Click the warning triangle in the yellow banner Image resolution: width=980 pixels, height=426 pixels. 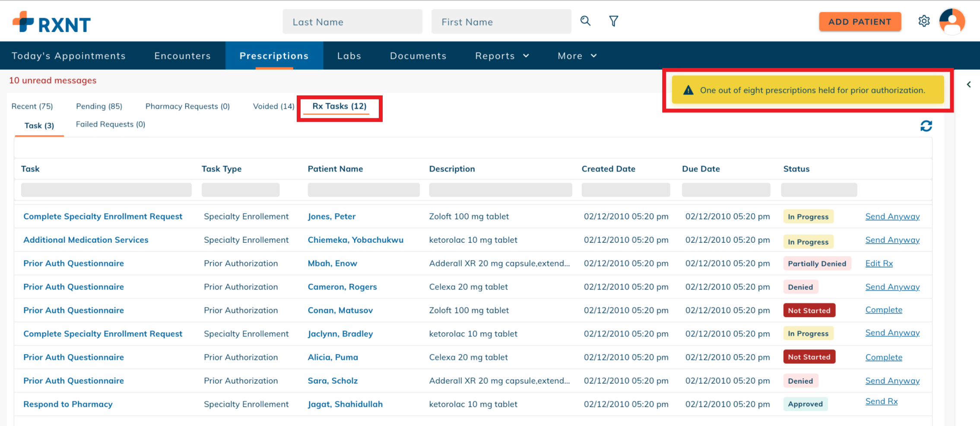pyautogui.click(x=688, y=90)
